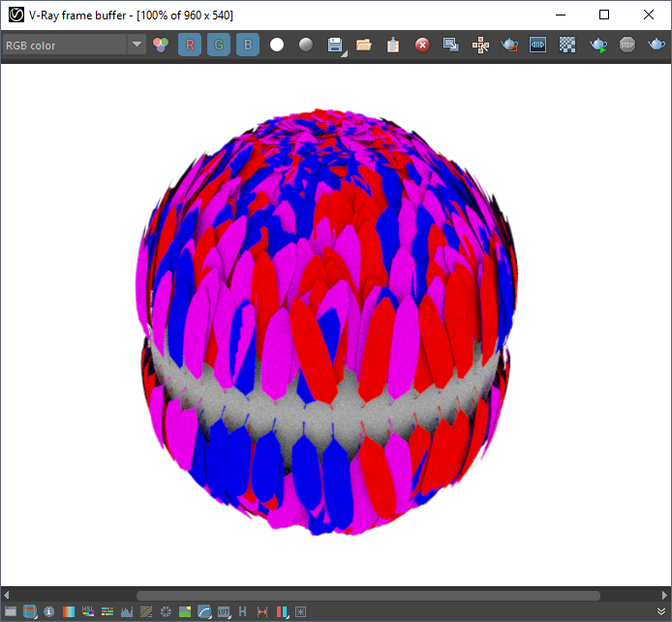
Task: Copy image to clipboard icon
Action: coord(393,45)
